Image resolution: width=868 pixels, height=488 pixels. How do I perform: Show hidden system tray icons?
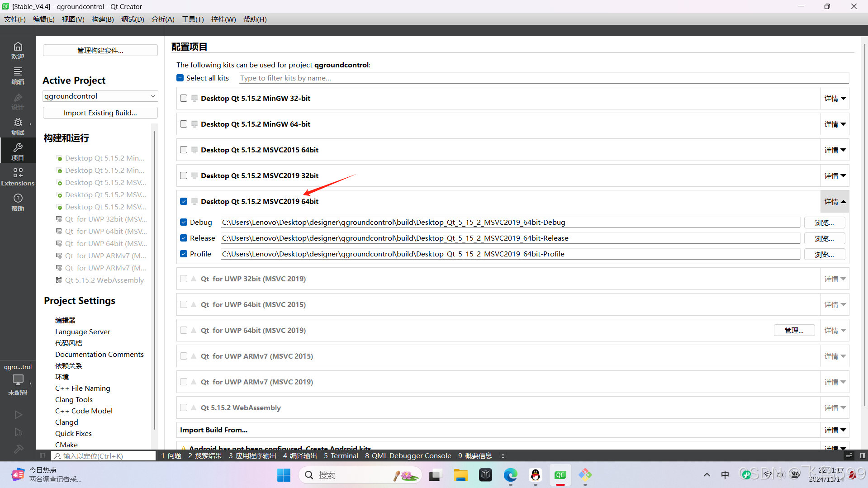(707, 475)
